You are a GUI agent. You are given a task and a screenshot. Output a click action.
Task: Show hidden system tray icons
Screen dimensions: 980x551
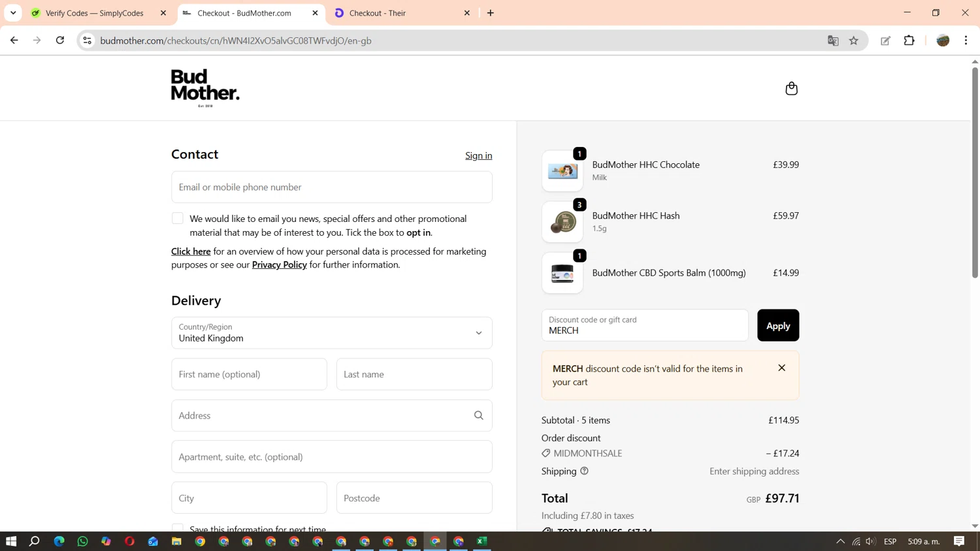click(x=840, y=541)
